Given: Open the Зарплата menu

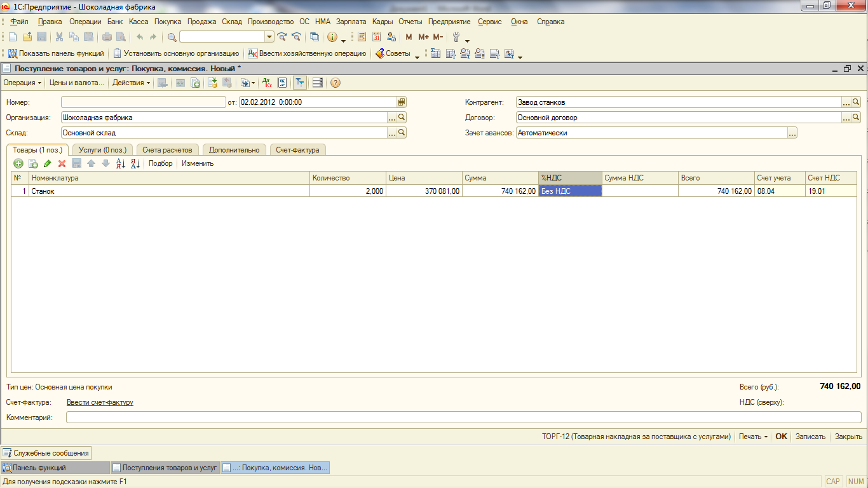Looking at the screenshot, I should 351,22.
